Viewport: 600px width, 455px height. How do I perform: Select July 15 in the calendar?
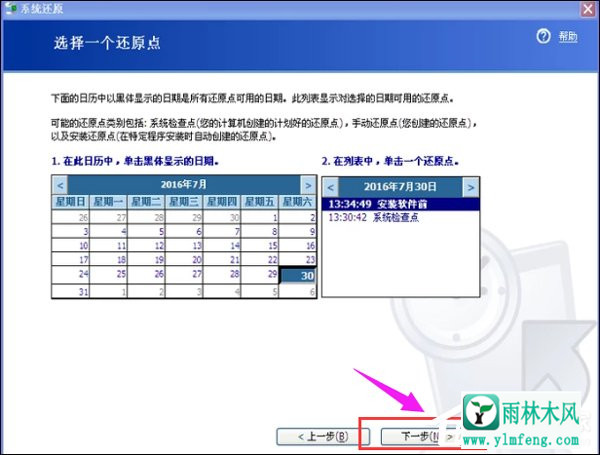pyautogui.click(x=260, y=245)
